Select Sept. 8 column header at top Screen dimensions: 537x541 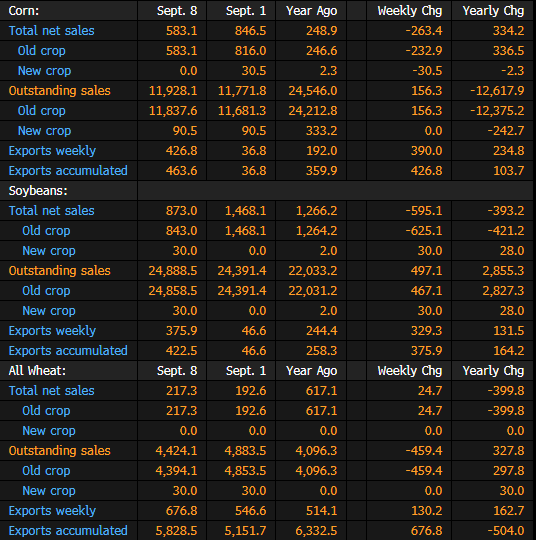(177, 11)
